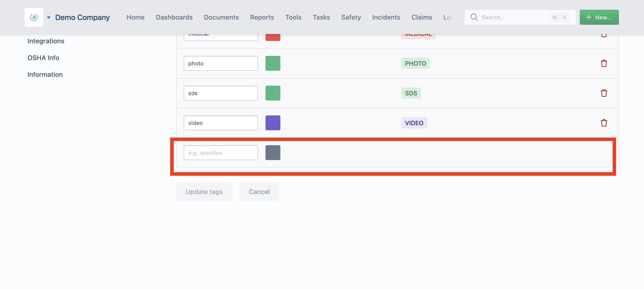Viewport: 644px width, 289px height.
Task: Click the green New button
Action: click(599, 17)
